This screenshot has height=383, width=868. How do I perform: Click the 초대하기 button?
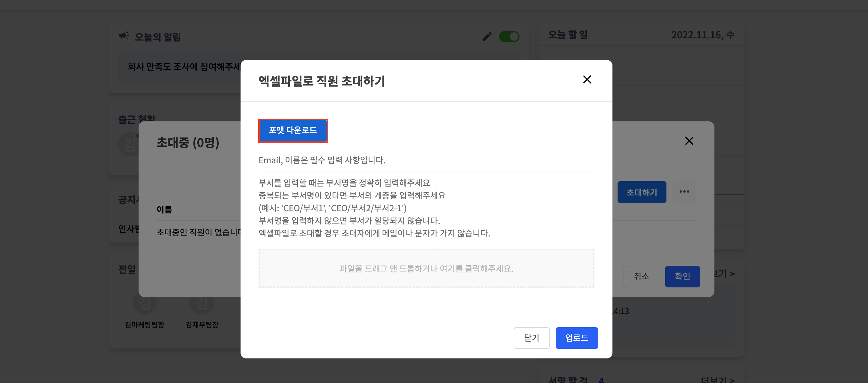[x=641, y=192]
